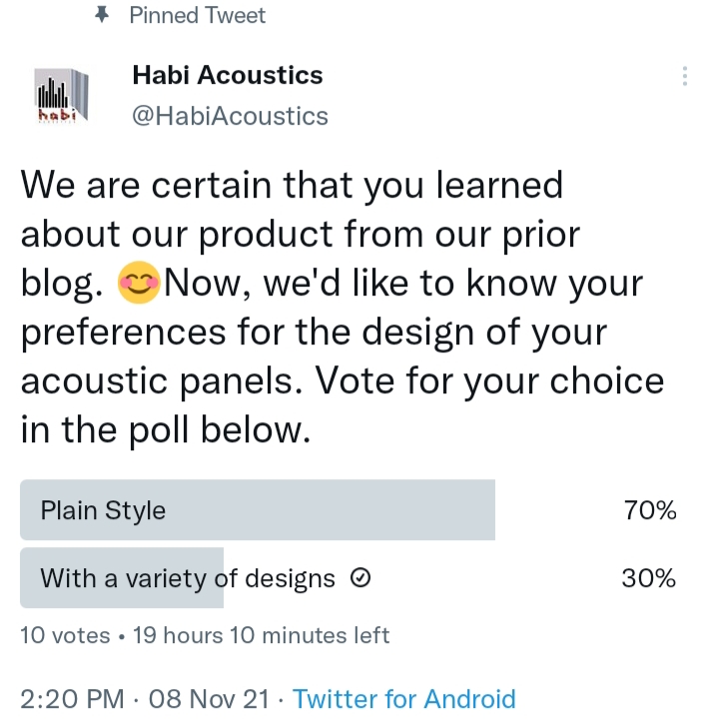The height and width of the screenshot is (728, 719).
Task: Open the three-dot more options menu
Action: (684, 77)
